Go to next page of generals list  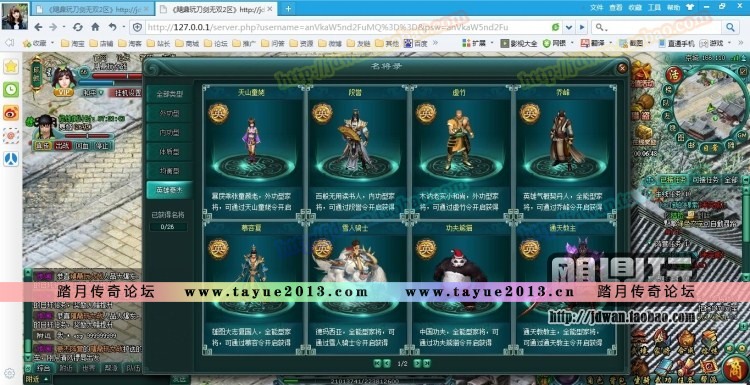pyautogui.click(x=417, y=364)
